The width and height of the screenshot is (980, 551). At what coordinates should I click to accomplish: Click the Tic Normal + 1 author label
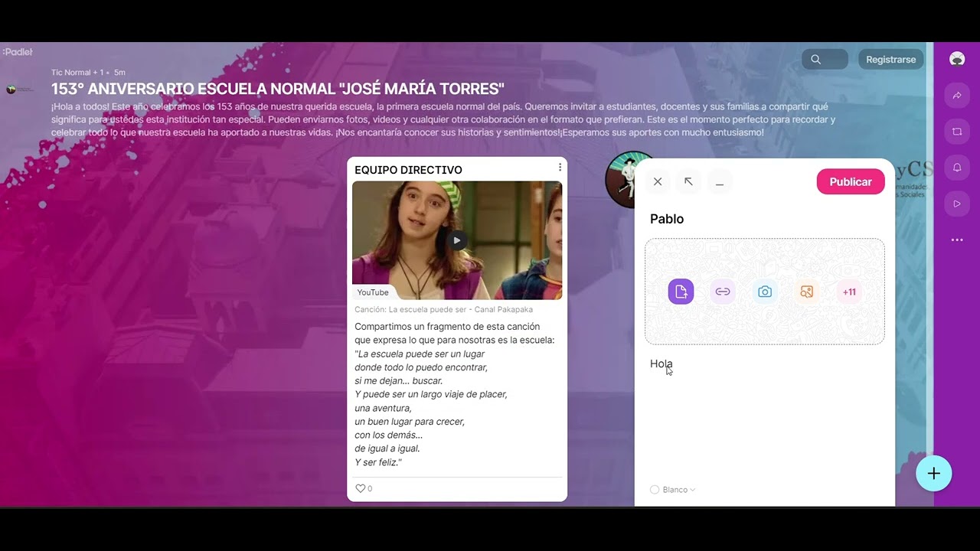tap(77, 73)
